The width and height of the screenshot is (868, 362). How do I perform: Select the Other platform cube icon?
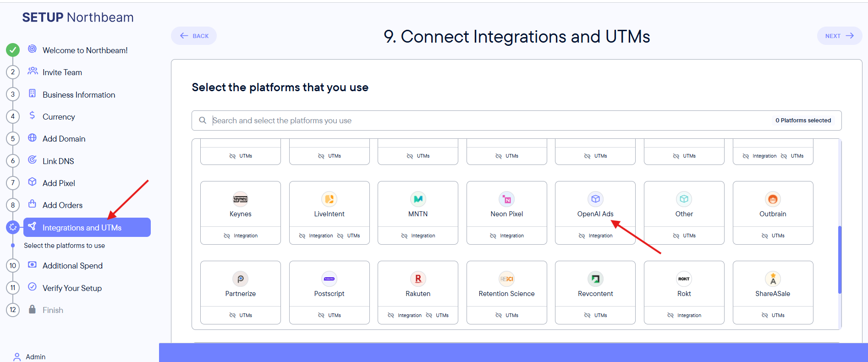(x=684, y=199)
